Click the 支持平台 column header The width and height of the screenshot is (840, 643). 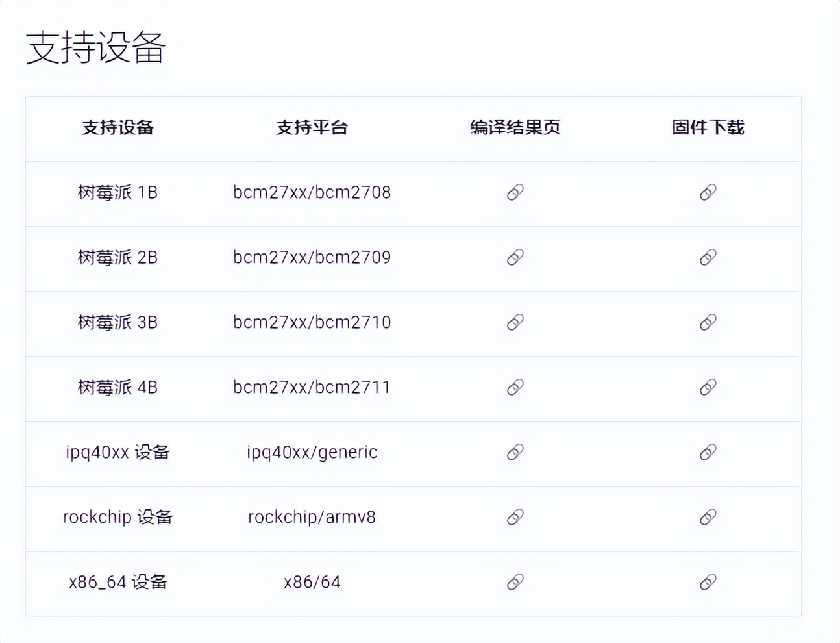[x=312, y=127]
